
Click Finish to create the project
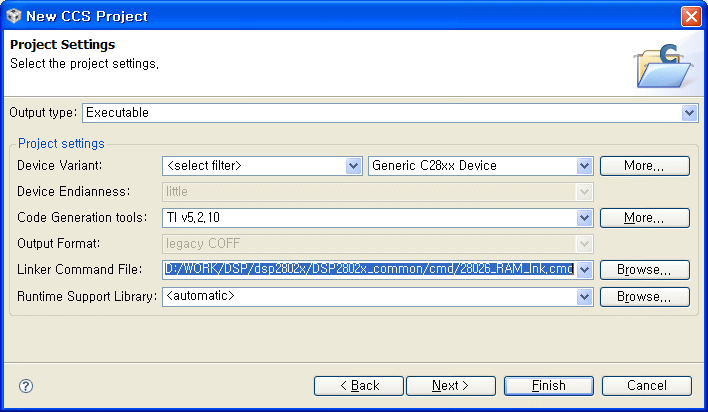[549, 386]
